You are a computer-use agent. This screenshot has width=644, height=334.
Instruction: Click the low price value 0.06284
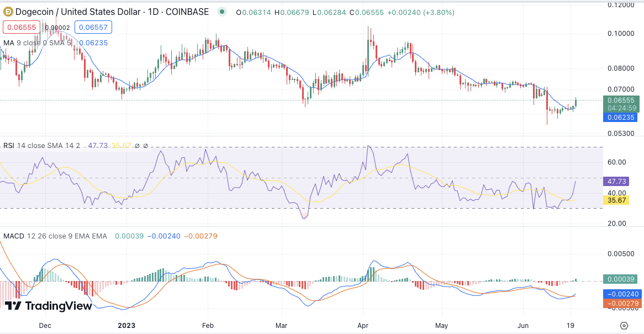point(332,12)
